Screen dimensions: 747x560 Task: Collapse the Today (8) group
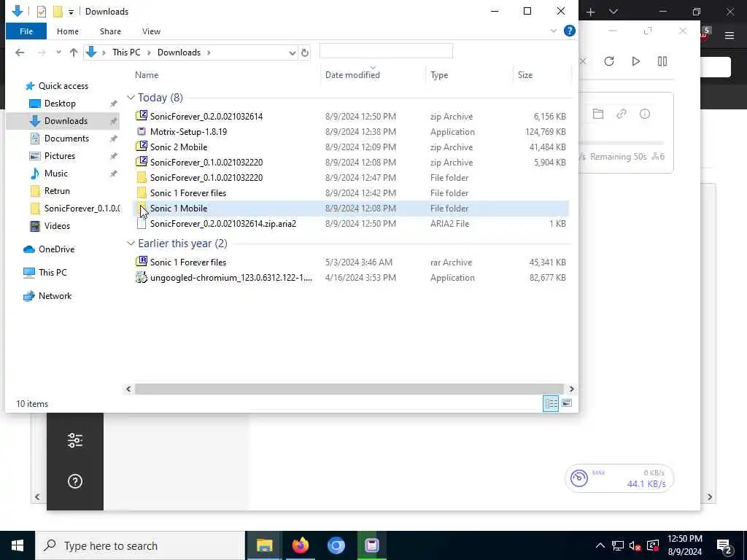pos(131,98)
